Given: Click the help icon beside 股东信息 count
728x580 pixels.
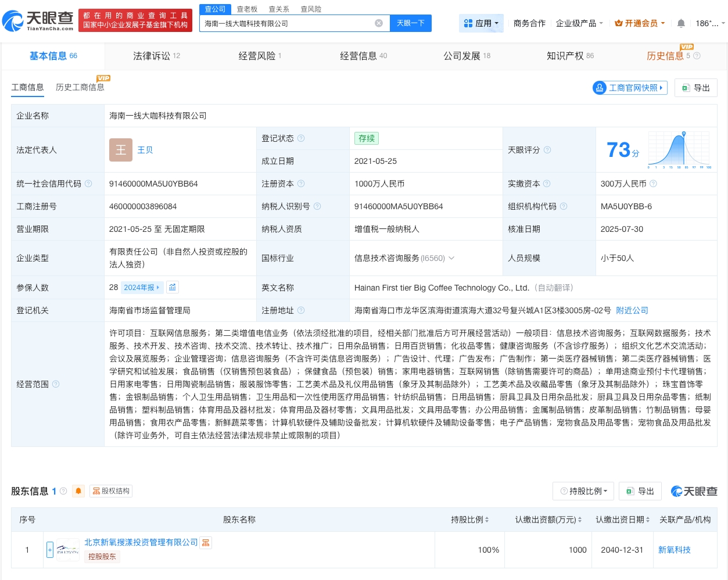Looking at the screenshot, I should tap(63, 491).
